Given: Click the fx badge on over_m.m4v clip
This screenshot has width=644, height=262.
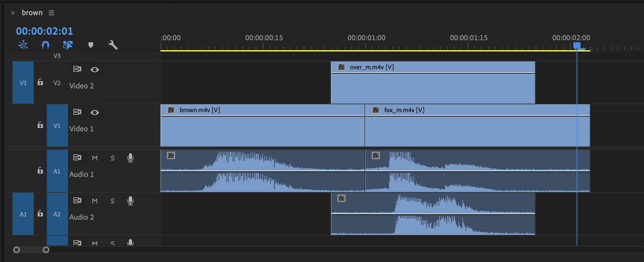Looking at the screenshot, I should pos(341,67).
